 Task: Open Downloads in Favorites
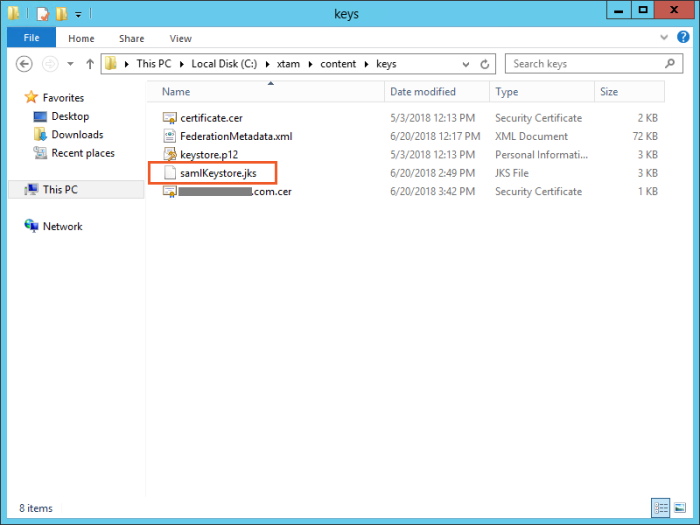click(x=77, y=135)
